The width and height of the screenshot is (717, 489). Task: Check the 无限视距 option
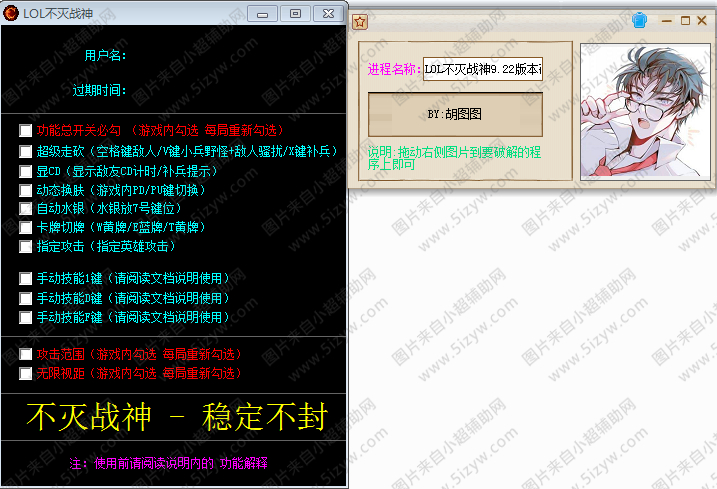[25, 373]
